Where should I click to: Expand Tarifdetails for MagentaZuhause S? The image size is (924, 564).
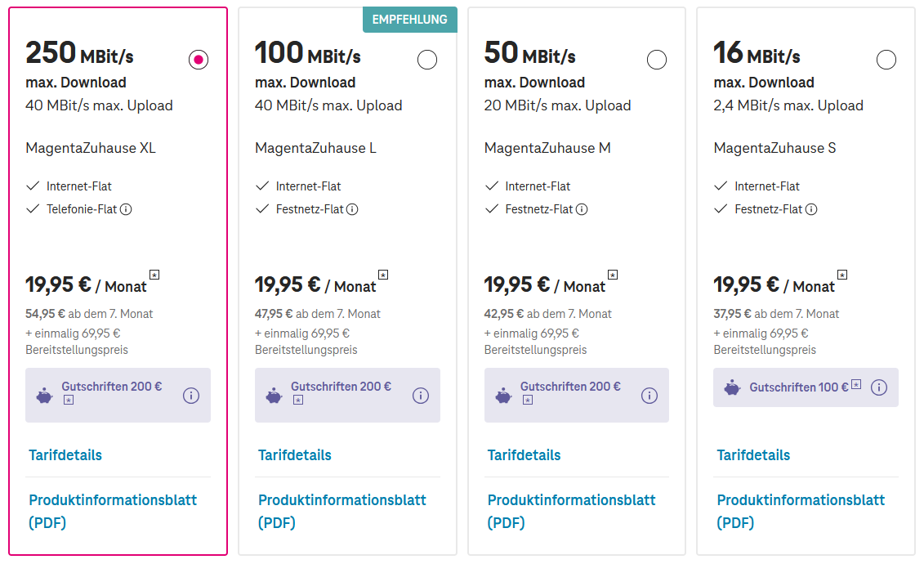click(x=753, y=455)
